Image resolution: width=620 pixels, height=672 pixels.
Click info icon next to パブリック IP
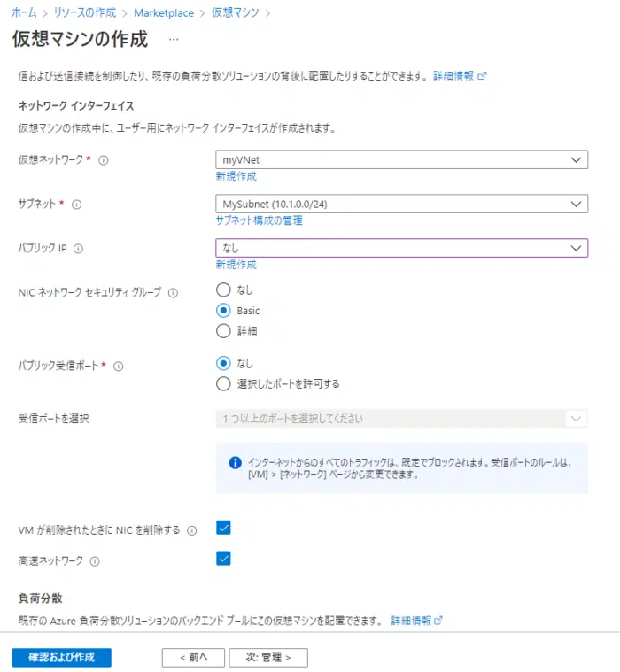tap(79, 249)
